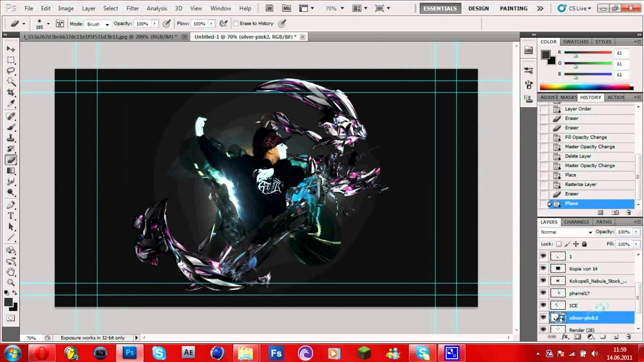The height and width of the screenshot is (362, 644).
Task: Select the Quick Selection tool
Action: click(x=11, y=82)
